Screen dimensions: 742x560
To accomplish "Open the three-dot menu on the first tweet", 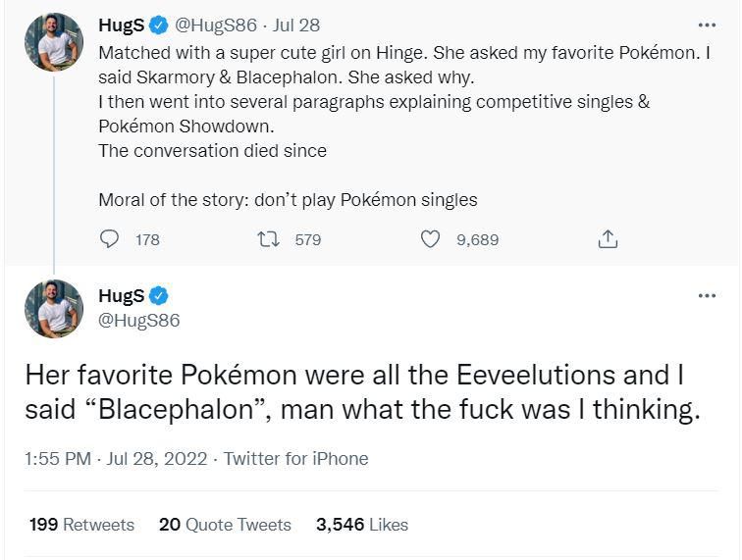I will 707,25.
